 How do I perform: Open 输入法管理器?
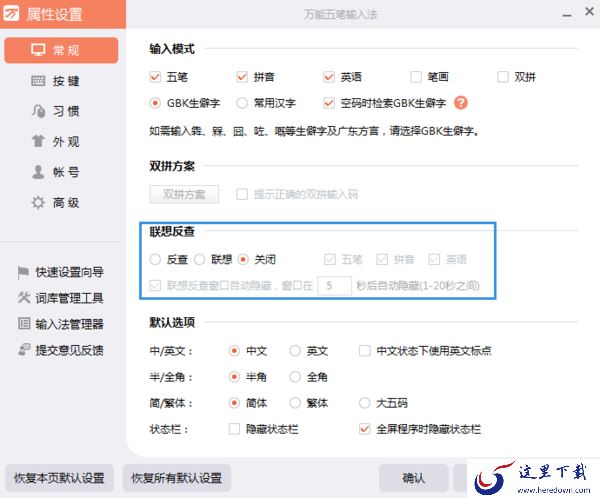[60, 324]
